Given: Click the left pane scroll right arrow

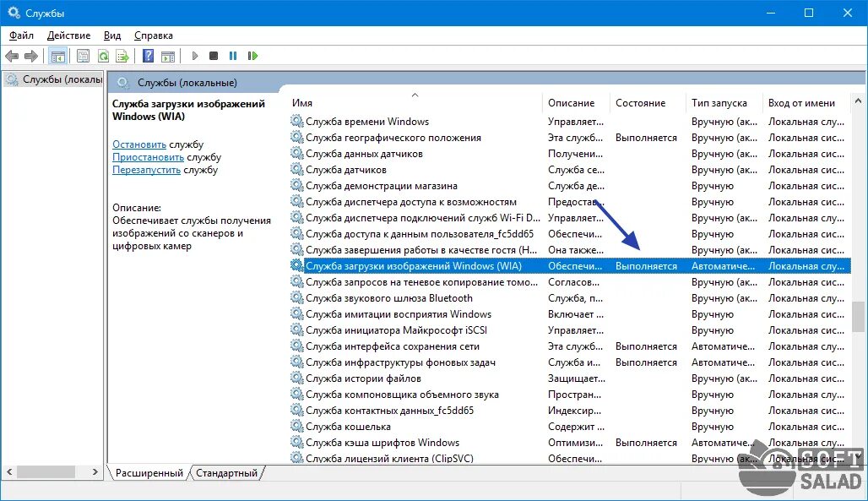Looking at the screenshot, I should pyautogui.click(x=95, y=472).
